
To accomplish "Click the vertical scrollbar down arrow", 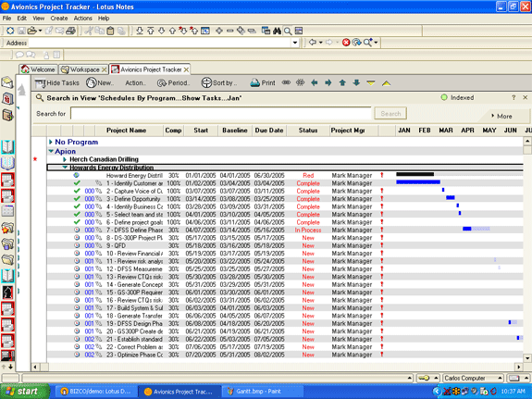I will 526,358.
